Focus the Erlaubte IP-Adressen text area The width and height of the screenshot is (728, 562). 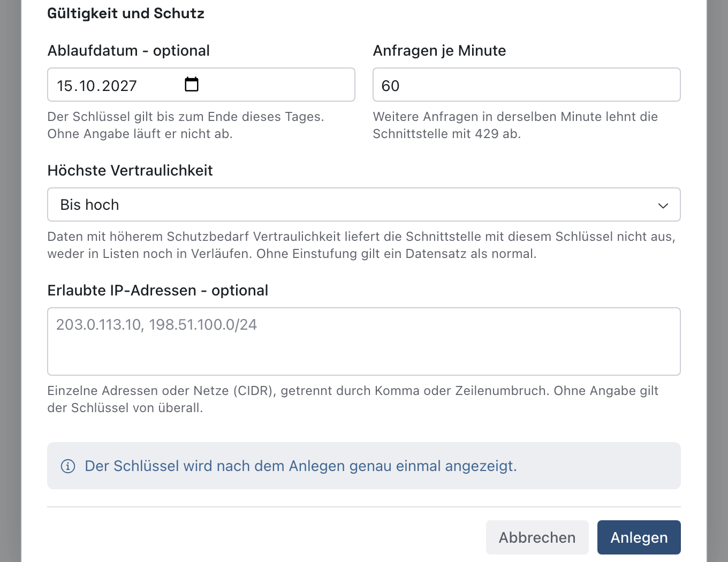coord(364,341)
